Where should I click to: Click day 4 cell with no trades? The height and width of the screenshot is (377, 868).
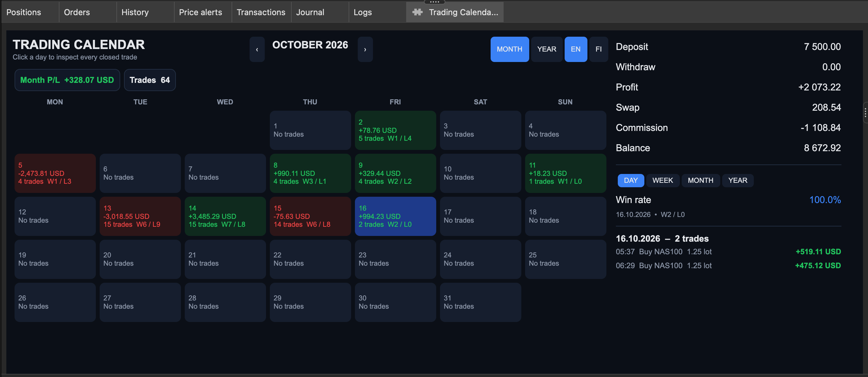pyautogui.click(x=565, y=130)
